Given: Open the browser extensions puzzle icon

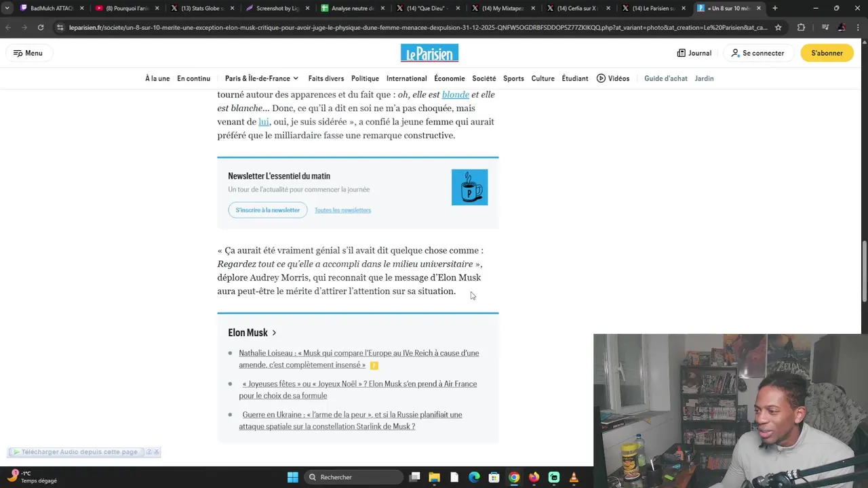Looking at the screenshot, I should pos(801,27).
